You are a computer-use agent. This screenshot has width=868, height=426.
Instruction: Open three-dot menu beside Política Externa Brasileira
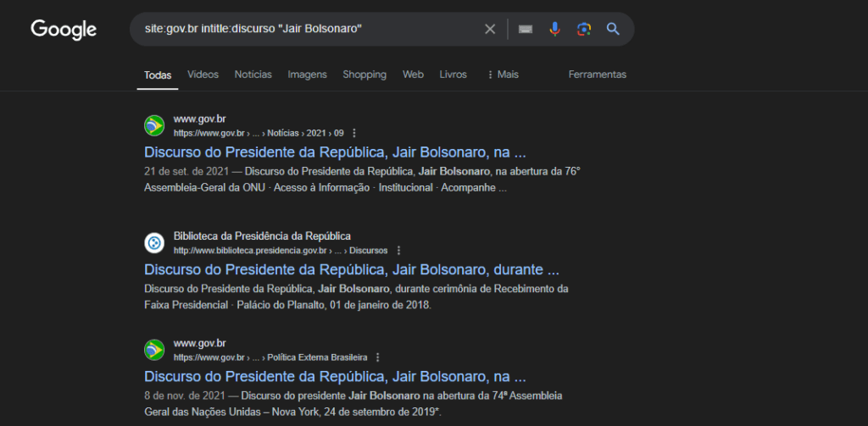pyautogui.click(x=377, y=357)
